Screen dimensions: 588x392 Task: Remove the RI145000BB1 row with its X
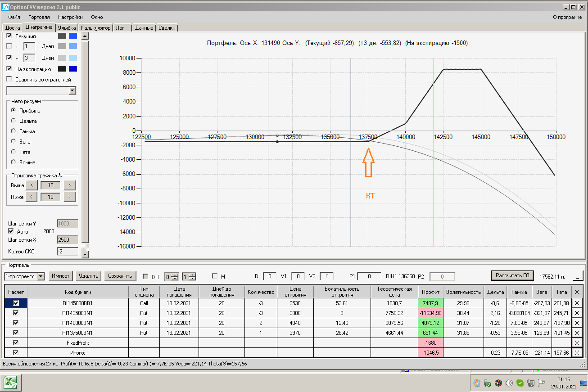point(577,303)
